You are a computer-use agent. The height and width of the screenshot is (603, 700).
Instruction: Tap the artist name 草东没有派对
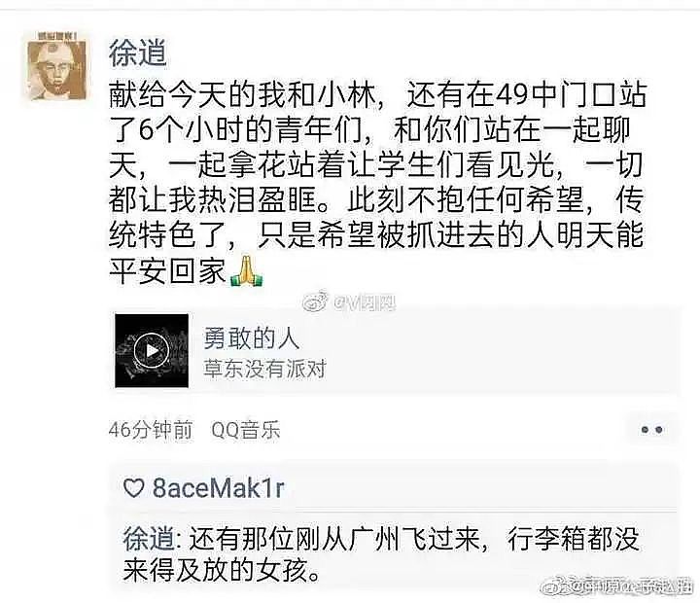[x=264, y=369]
